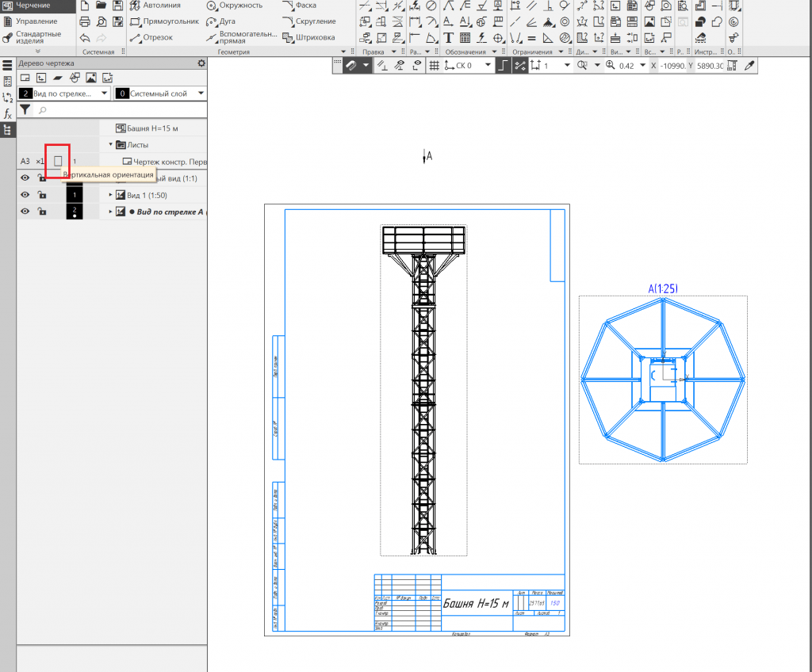The height and width of the screenshot is (672, 812).
Task: Select the Скругление fillet tool
Action: pyautogui.click(x=309, y=21)
